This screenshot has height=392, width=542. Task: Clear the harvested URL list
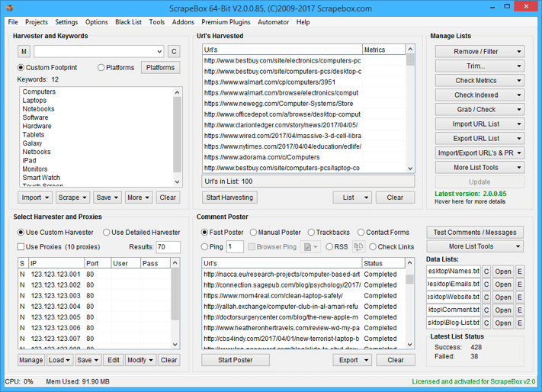coord(395,198)
